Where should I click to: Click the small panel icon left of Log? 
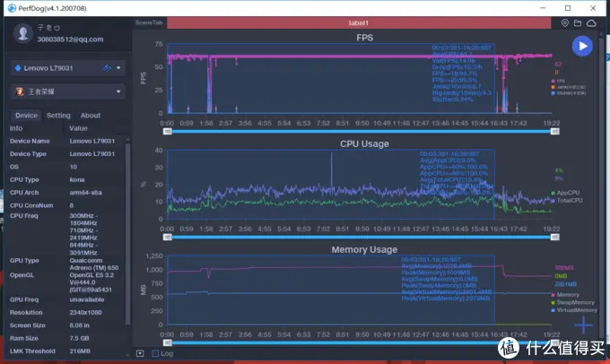pyautogui.click(x=140, y=353)
